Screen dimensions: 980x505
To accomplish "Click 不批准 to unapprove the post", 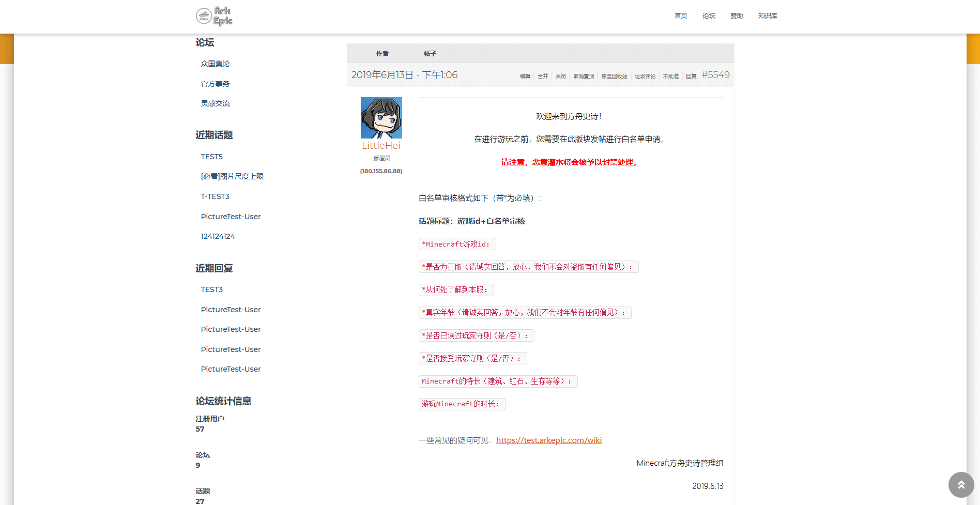I will [671, 76].
